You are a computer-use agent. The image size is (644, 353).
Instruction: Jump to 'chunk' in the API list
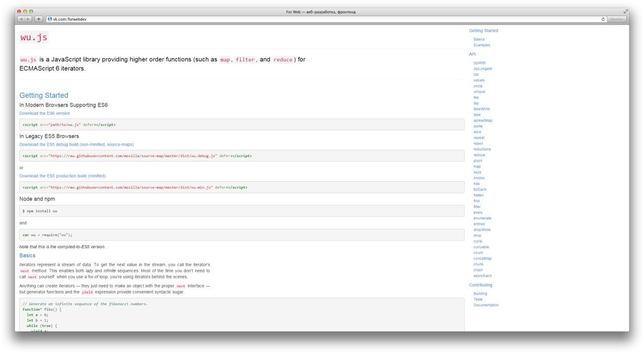[478, 264]
